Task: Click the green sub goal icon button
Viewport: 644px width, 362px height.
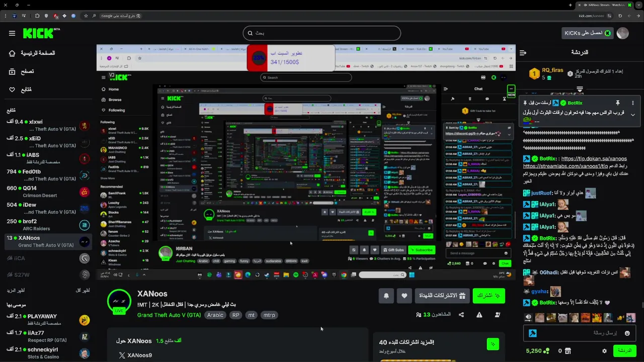Action: (x=493, y=344)
